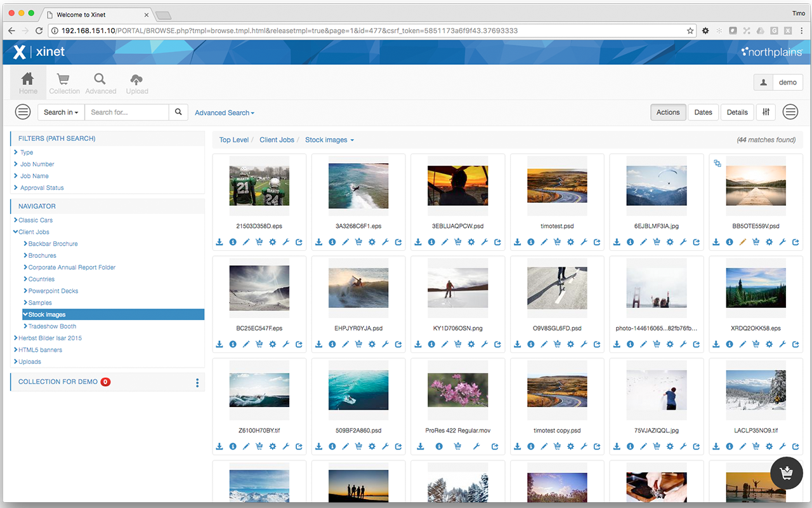The image size is (812, 508).
Task: Show info for EHPJYR0YJA.psd
Action: tap(332, 344)
